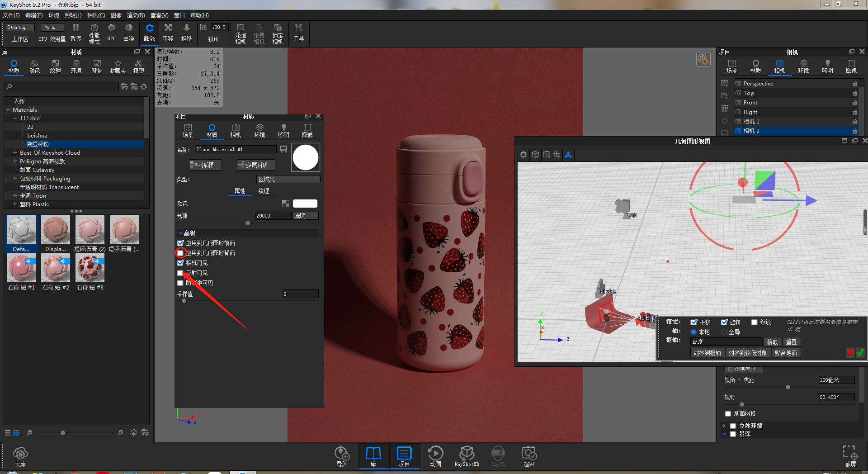868x474 pixels.
Task: Select the 石膏 短 #1 material thumbnail
Action: tap(21, 268)
